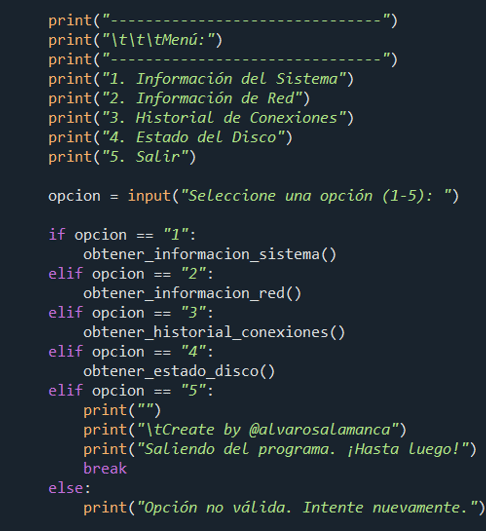Click the elif line comparing opcion to "5"
Screen dimensions: 486x531
click(x=131, y=391)
